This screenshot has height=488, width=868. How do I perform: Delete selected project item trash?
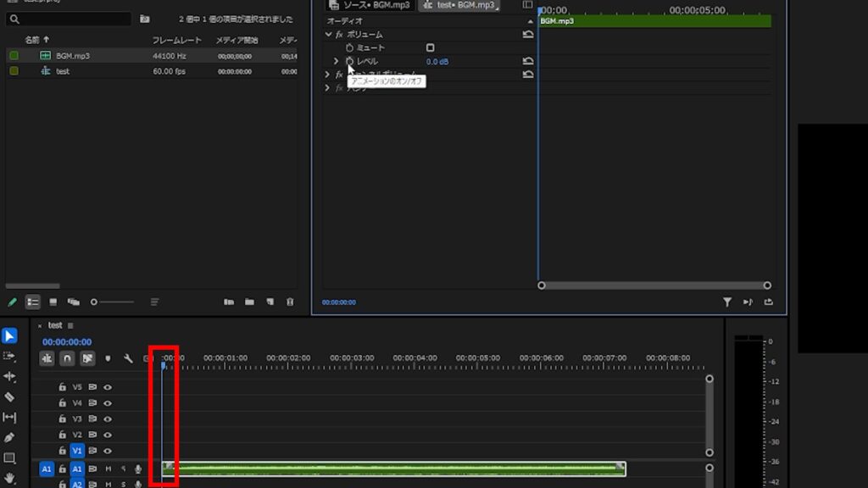tap(290, 302)
